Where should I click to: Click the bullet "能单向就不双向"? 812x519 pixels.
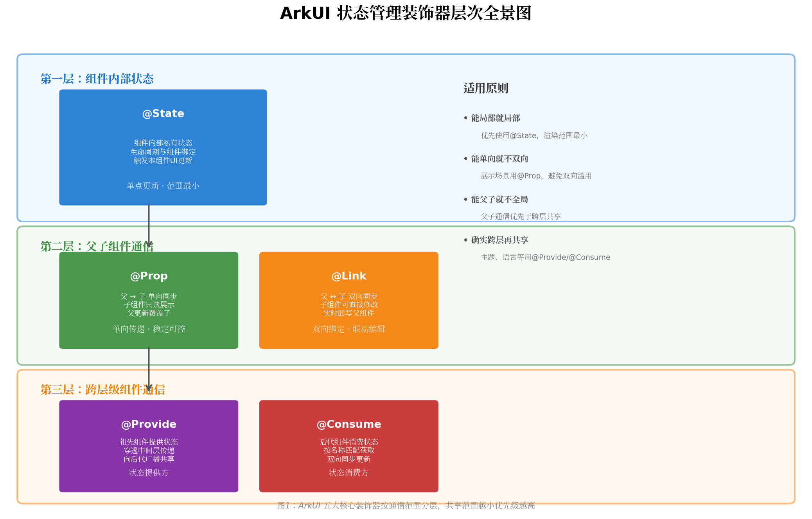[x=496, y=159]
